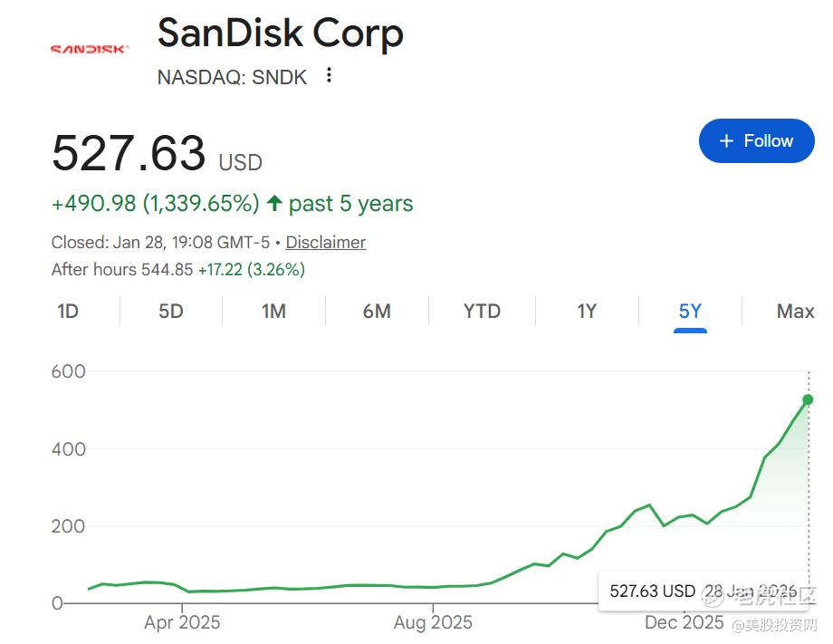The width and height of the screenshot is (833, 644).
Task: Open the three-dot more options menu
Action: [330, 76]
